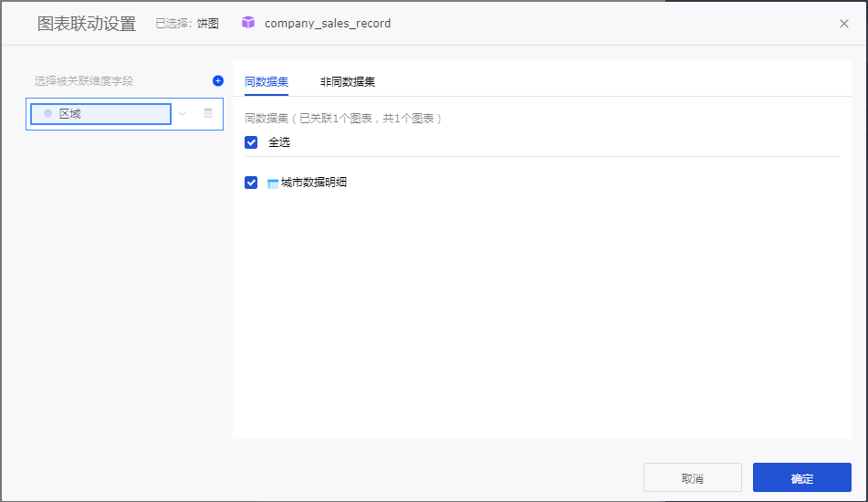Toggle the 城市数据明细 checkbox
This screenshot has width=868, height=502.
(251, 183)
